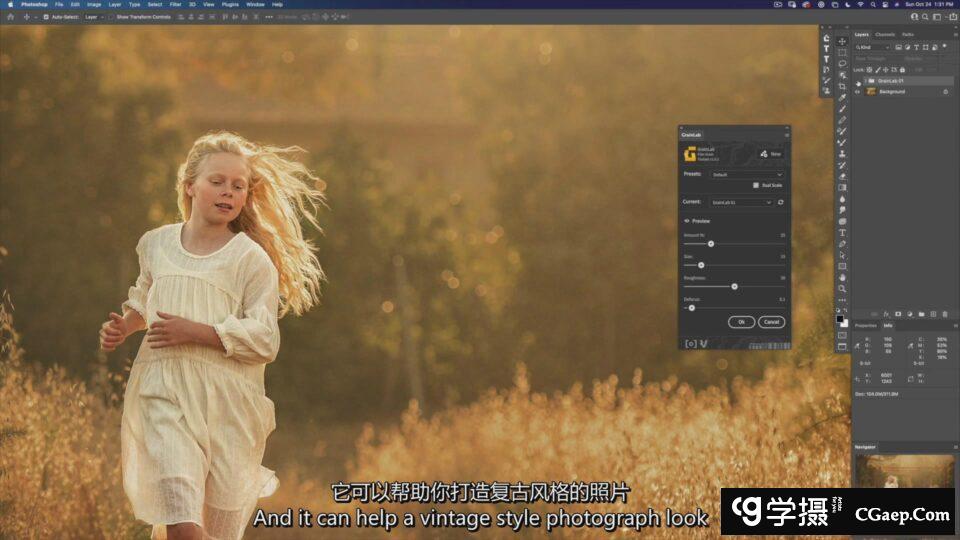Click the Ok button in GrainLab
Screen dimensions: 960x540
tap(741, 322)
